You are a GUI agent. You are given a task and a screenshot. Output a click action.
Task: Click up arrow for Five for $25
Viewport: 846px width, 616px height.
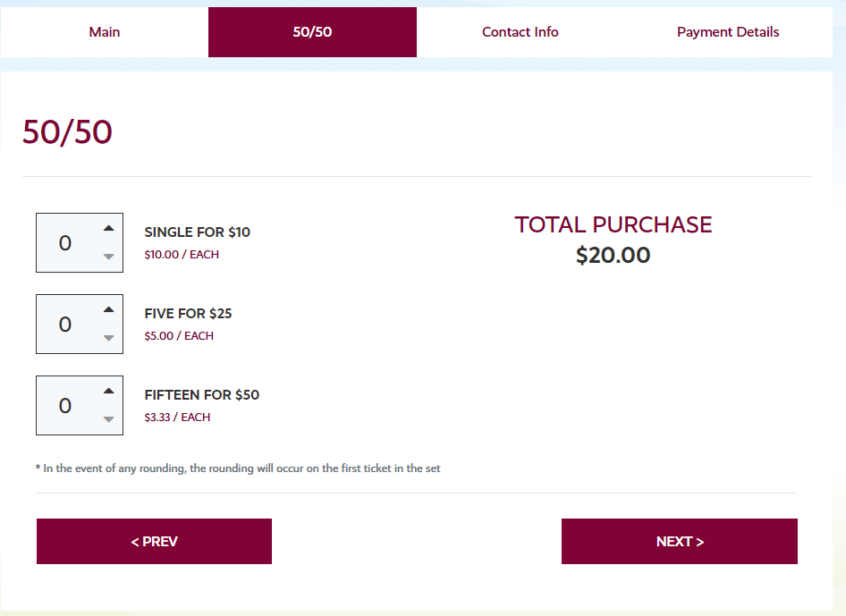tap(108, 309)
